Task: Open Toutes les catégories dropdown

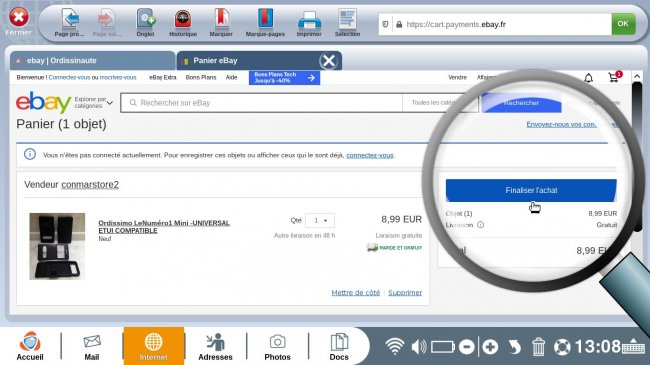Action: 439,102
